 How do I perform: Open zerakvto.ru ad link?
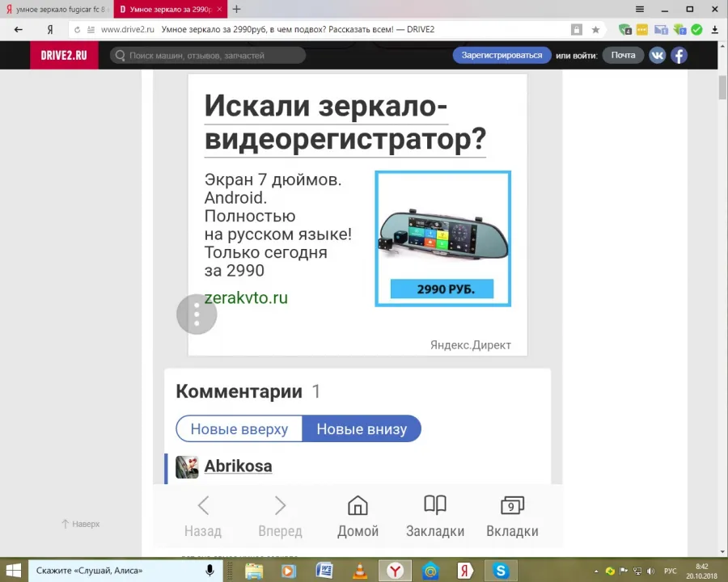coord(246,297)
